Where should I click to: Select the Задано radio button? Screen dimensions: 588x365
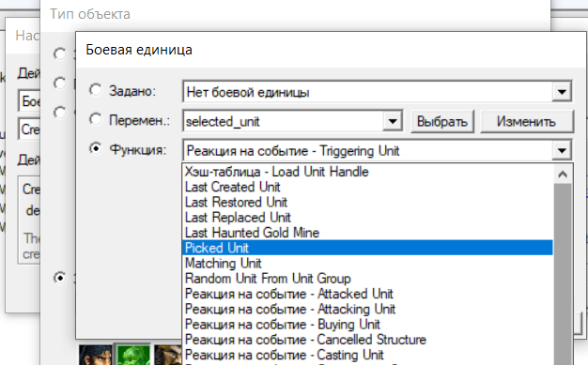coord(95,90)
